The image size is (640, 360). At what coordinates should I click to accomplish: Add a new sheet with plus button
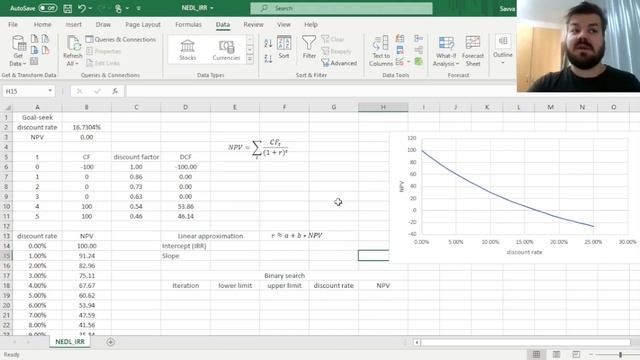click(x=110, y=342)
